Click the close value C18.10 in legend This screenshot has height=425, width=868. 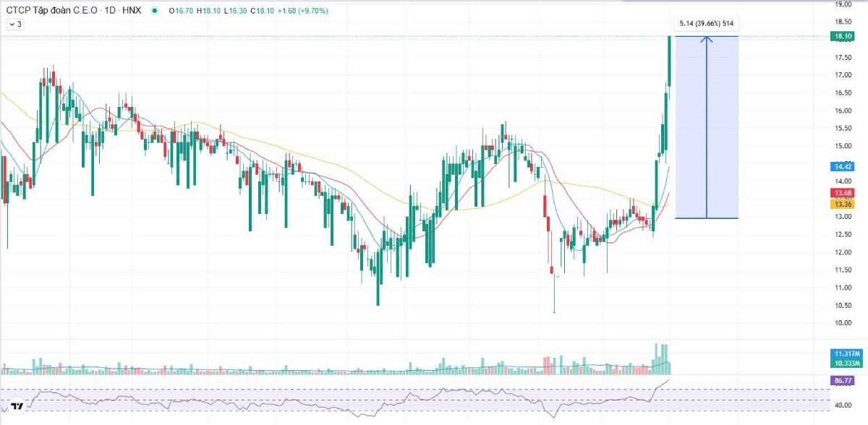[263, 11]
